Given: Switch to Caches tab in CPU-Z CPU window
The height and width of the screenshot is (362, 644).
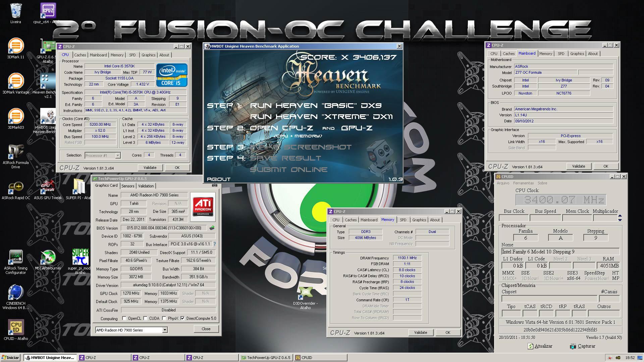Looking at the screenshot, I should [x=80, y=55].
